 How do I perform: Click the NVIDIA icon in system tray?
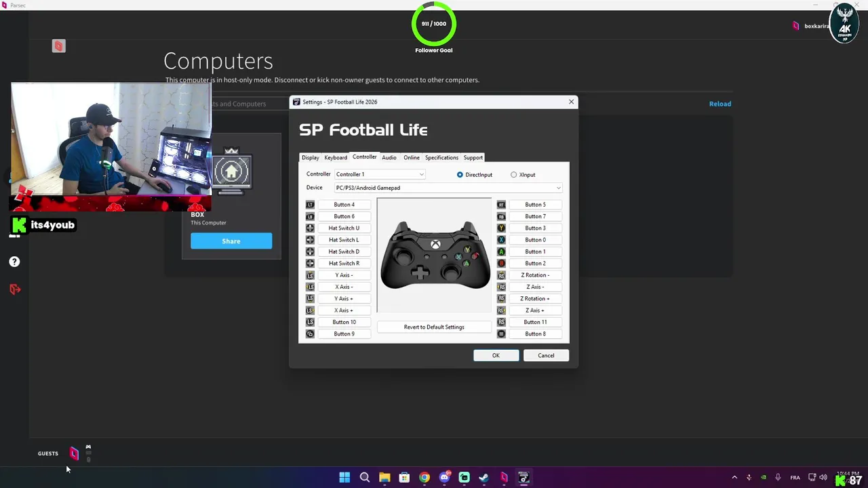[x=764, y=477]
